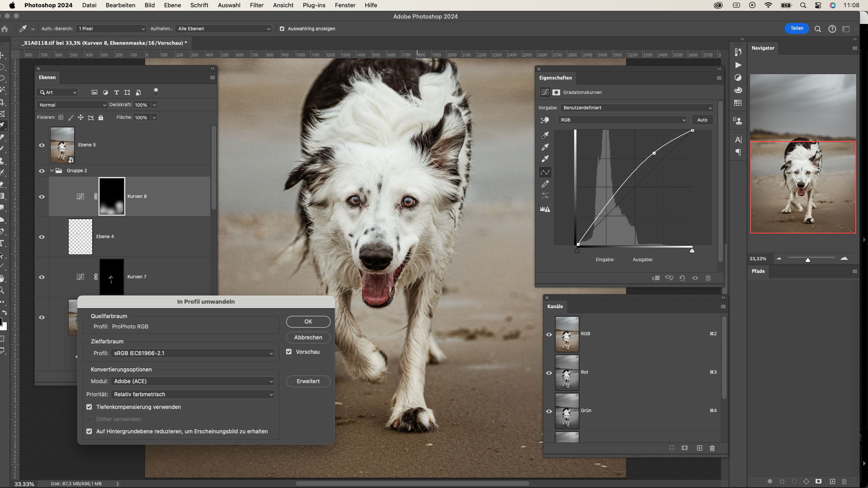868x488 pixels.
Task: Click the Abbrechen button
Action: (x=308, y=338)
